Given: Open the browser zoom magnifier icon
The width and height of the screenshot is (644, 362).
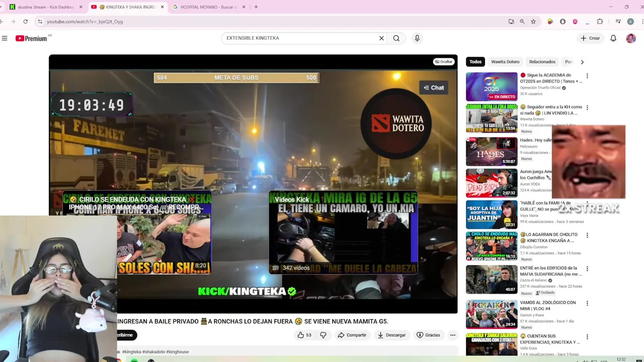Looking at the screenshot, I should coord(522,22).
